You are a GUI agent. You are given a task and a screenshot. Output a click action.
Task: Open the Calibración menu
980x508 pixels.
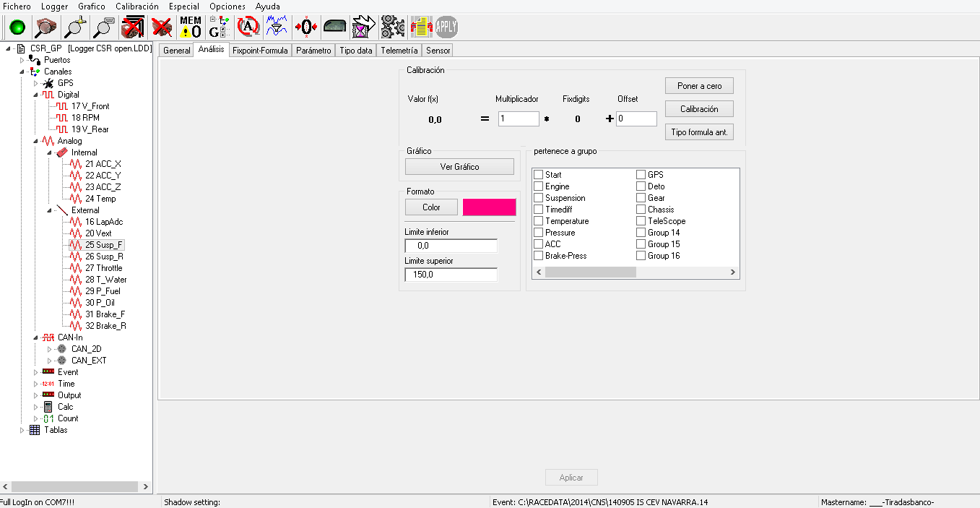[x=136, y=7]
